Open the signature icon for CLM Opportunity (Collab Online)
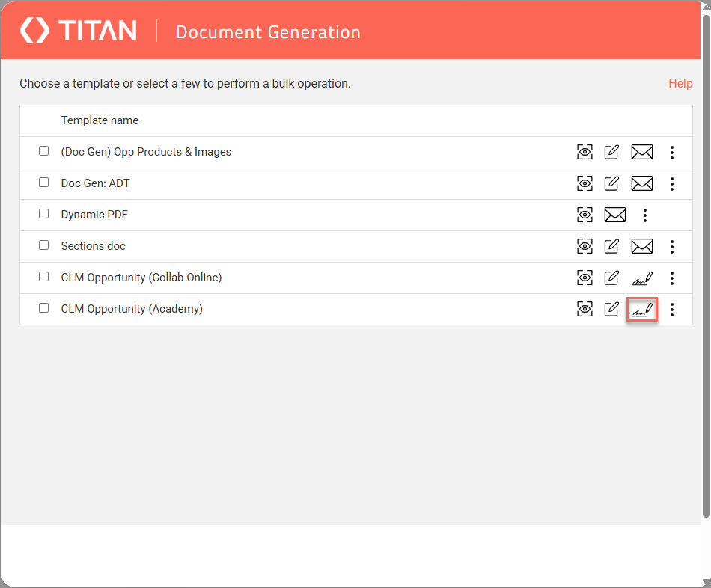Image resolution: width=711 pixels, height=588 pixels. [642, 278]
